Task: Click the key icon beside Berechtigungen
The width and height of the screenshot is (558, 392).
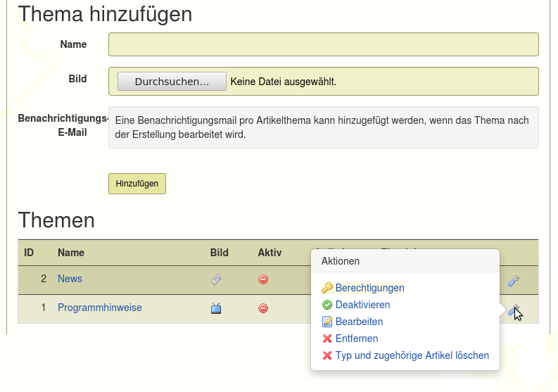Action: pyautogui.click(x=327, y=288)
